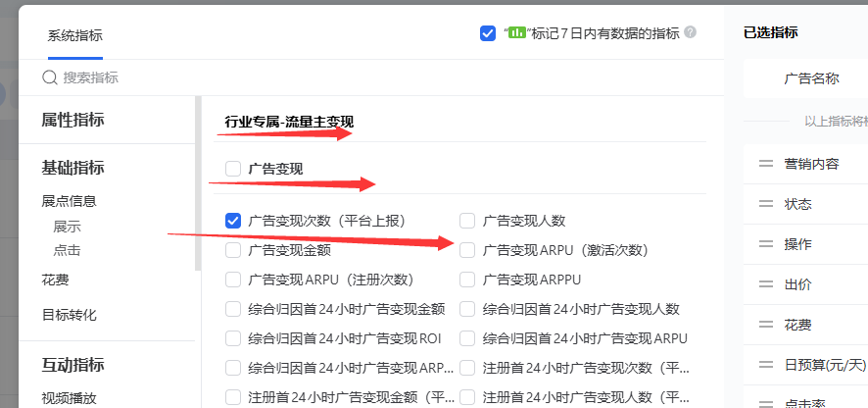Check 注册首24小时广告变现人数 option
The height and width of the screenshot is (408, 868).
(467, 396)
